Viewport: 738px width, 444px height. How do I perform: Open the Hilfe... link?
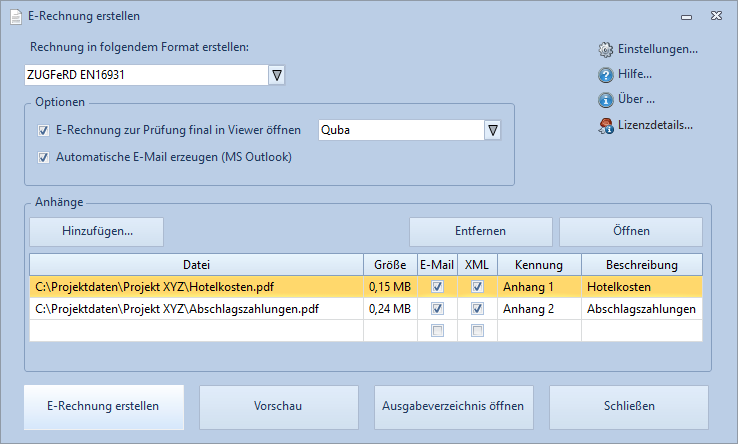pyautogui.click(x=634, y=74)
